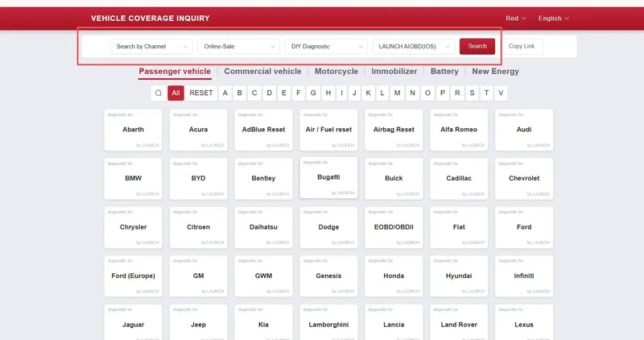Open the Bugatti brand card
Image resolution: width=644 pixels, height=340 pixels.
[x=328, y=177]
